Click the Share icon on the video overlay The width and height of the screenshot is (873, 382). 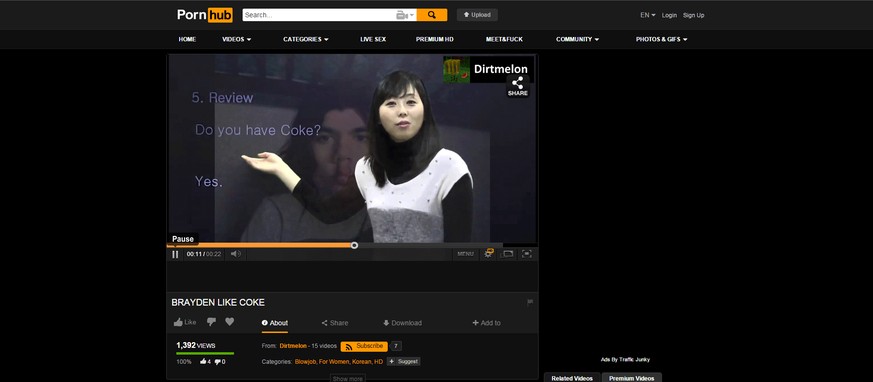[518, 86]
